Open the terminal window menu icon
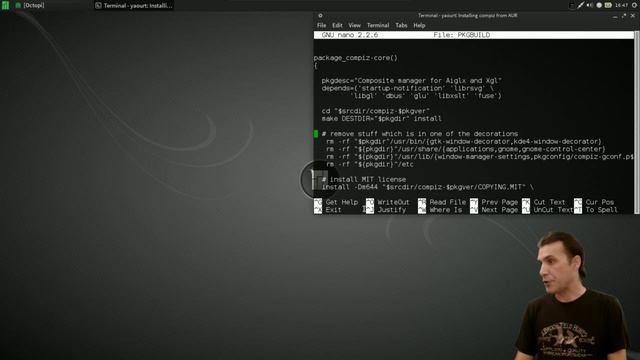Image resolution: width=640 pixels, height=360 pixels. click(x=320, y=16)
